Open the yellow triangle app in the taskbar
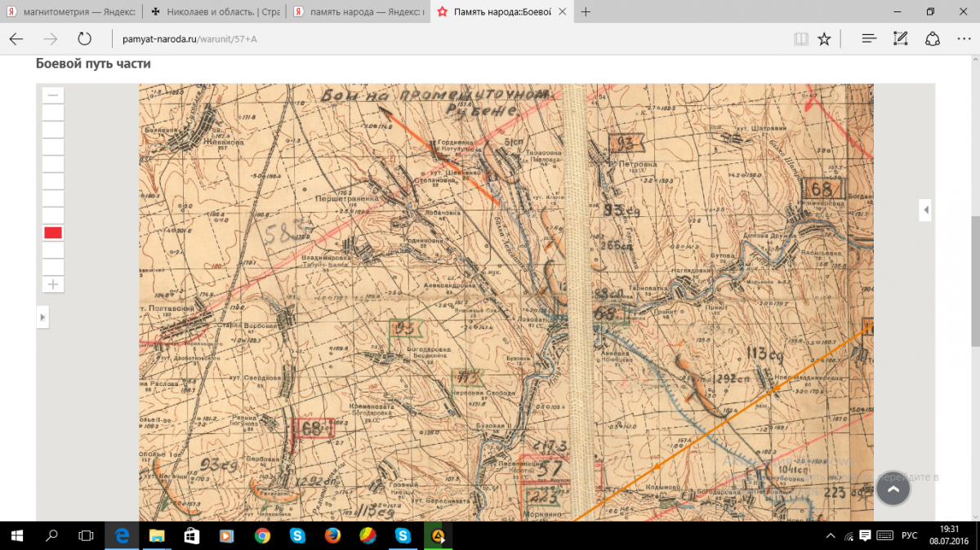 tap(438, 535)
